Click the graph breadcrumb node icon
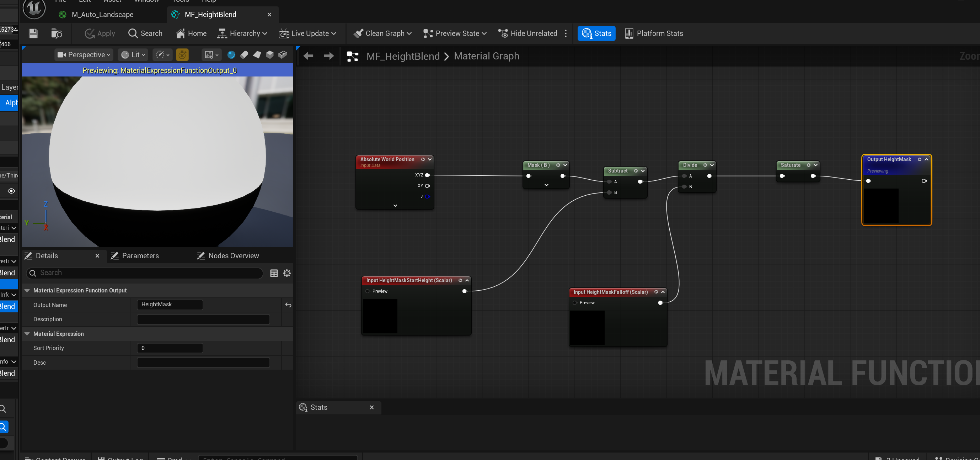The width and height of the screenshot is (980, 460). point(353,56)
